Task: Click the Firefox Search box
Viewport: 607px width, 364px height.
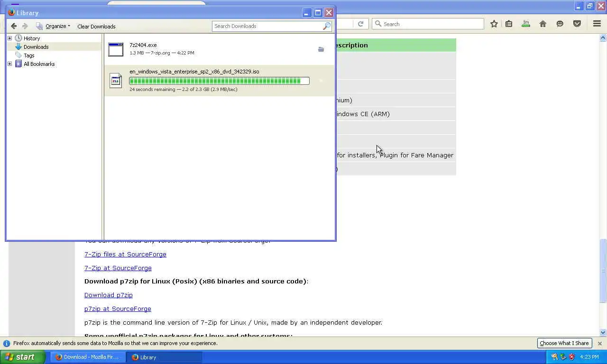Action: tap(428, 24)
